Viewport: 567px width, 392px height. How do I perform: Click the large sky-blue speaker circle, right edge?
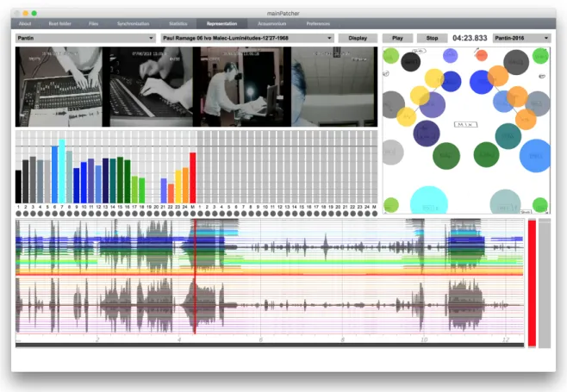click(x=535, y=155)
